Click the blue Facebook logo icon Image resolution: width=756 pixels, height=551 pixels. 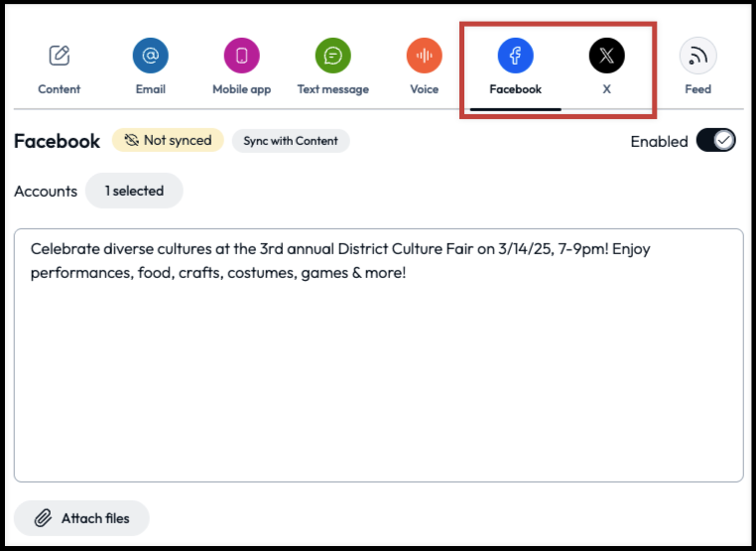[x=516, y=56]
